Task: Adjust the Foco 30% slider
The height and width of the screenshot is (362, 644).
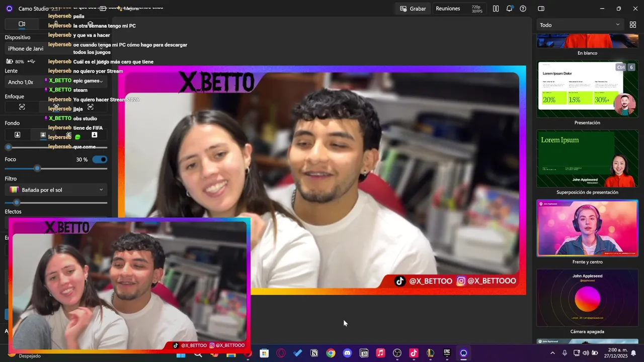Action: 56,168
